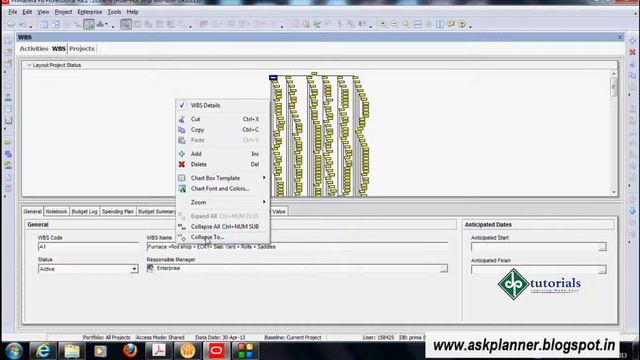Screen dimensions: 640x360
Task: Click chart area scrollbar down arrow
Action: (613, 192)
